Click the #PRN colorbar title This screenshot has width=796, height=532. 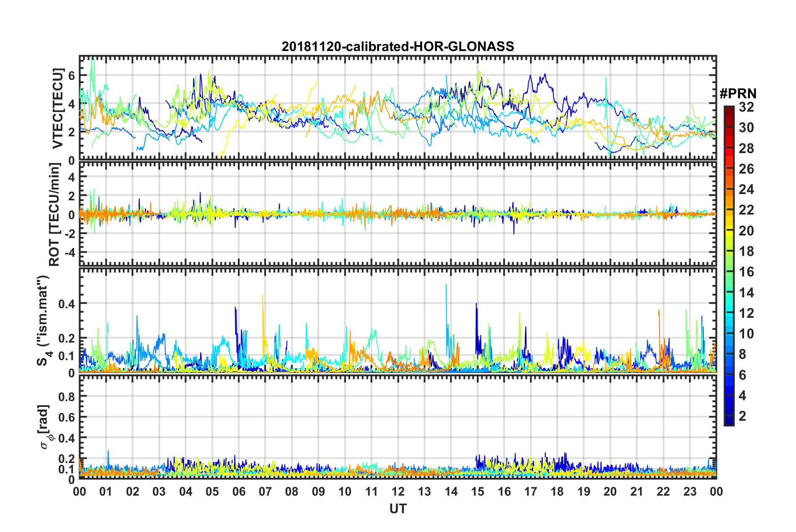click(738, 93)
